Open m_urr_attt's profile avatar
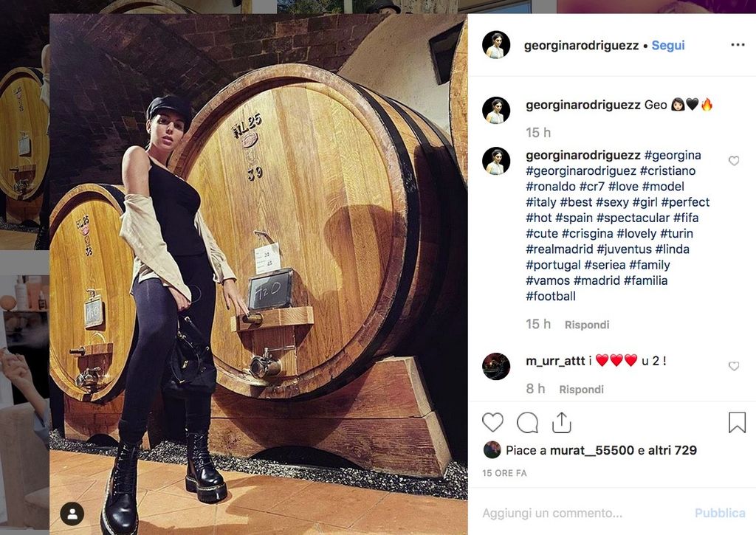Screen dimensions: 756x535 click(x=496, y=366)
